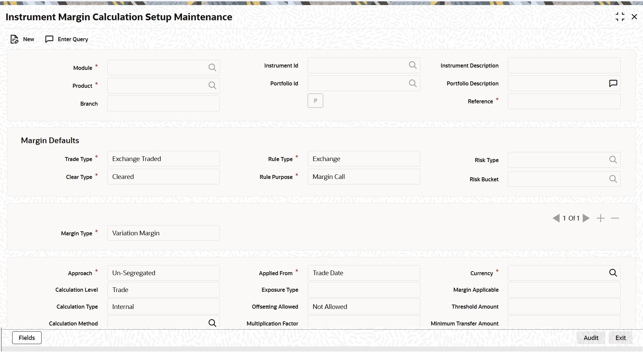Click the Enter Query icon

tap(49, 39)
